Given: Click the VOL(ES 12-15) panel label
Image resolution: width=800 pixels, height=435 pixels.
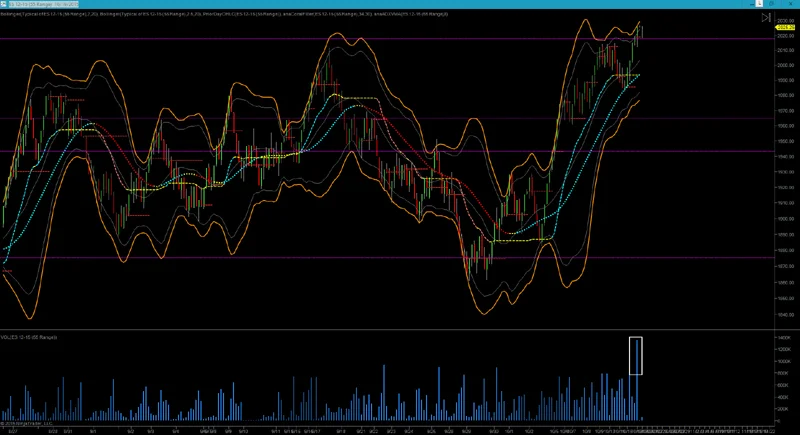Looking at the screenshot, I should pyautogui.click(x=29, y=338).
